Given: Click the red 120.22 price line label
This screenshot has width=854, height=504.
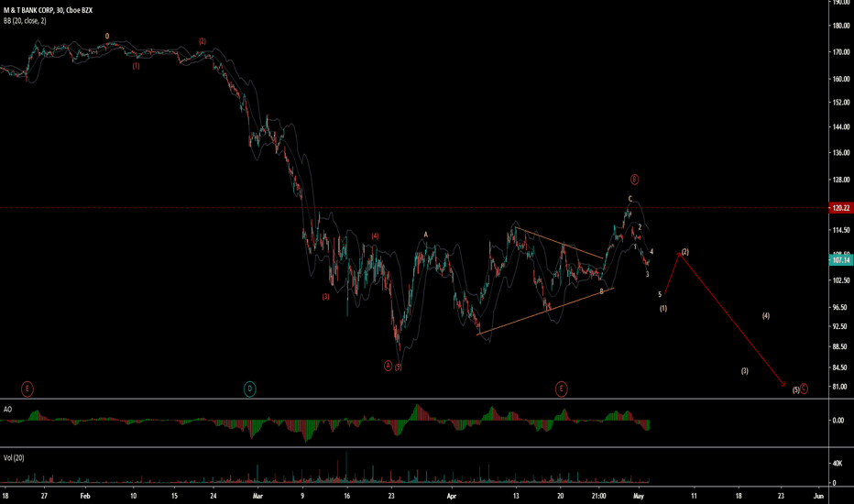Looking at the screenshot, I should [841, 208].
